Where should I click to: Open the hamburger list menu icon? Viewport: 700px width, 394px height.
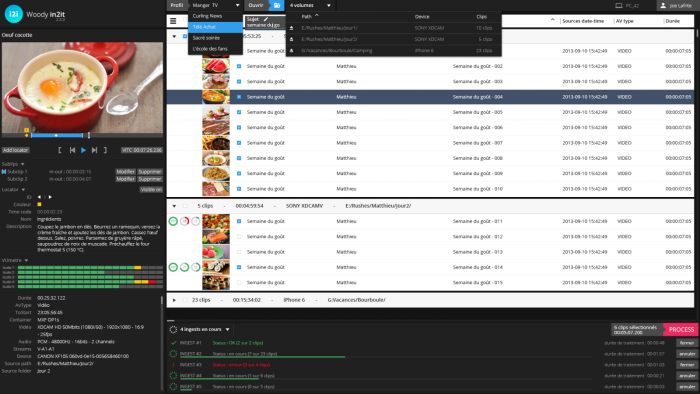click(x=173, y=21)
